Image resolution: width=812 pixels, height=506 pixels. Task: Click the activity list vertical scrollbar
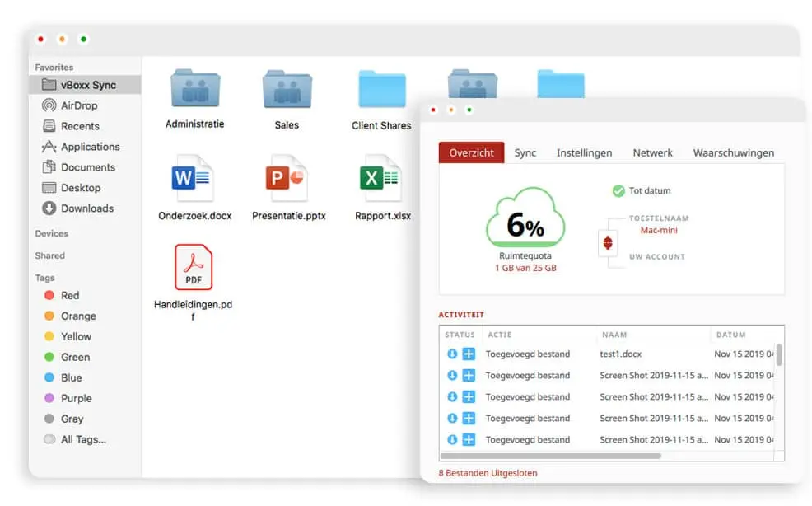tap(779, 355)
